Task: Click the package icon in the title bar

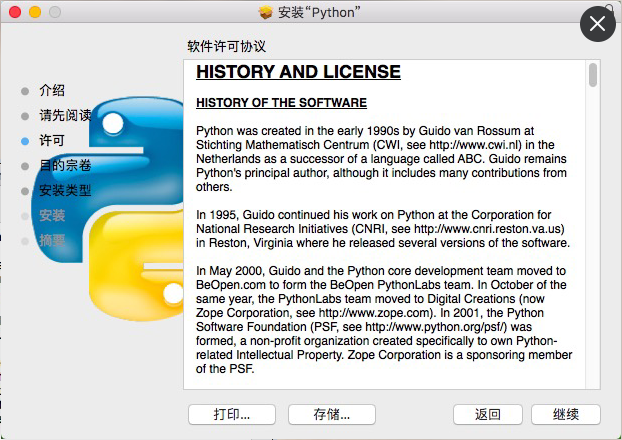Action: click(x=265, y=12)
